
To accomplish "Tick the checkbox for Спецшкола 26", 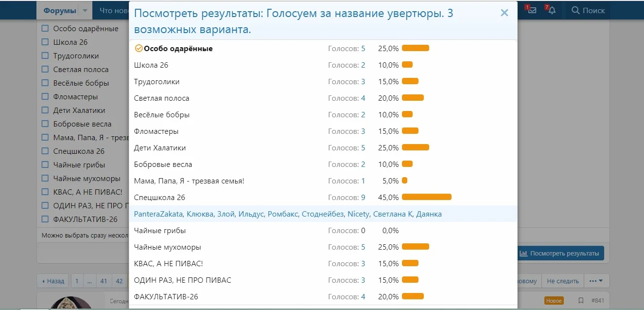I will tap(45, 151).
